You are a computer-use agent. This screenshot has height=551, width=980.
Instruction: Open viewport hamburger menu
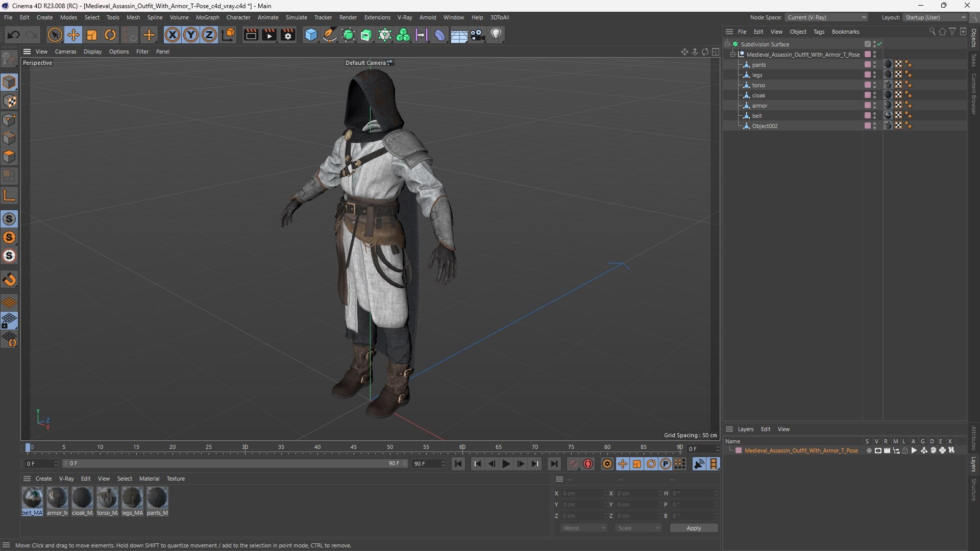click(27, 52)
